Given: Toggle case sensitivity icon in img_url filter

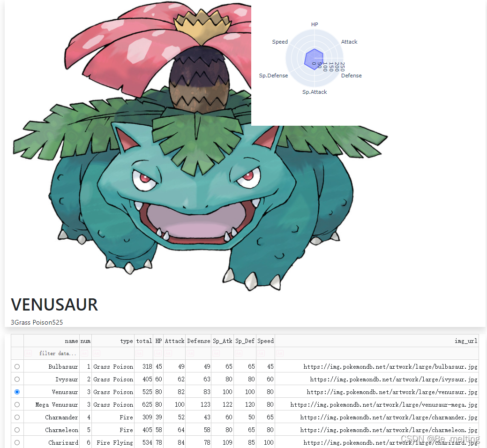Looking at the screenshot, I should [x=279, y=354].
